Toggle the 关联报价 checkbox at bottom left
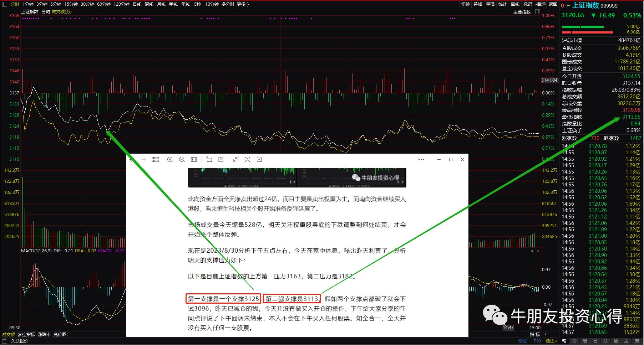This screenshot has height=345, width=644. pyautogui.click(x=5, y=341)
